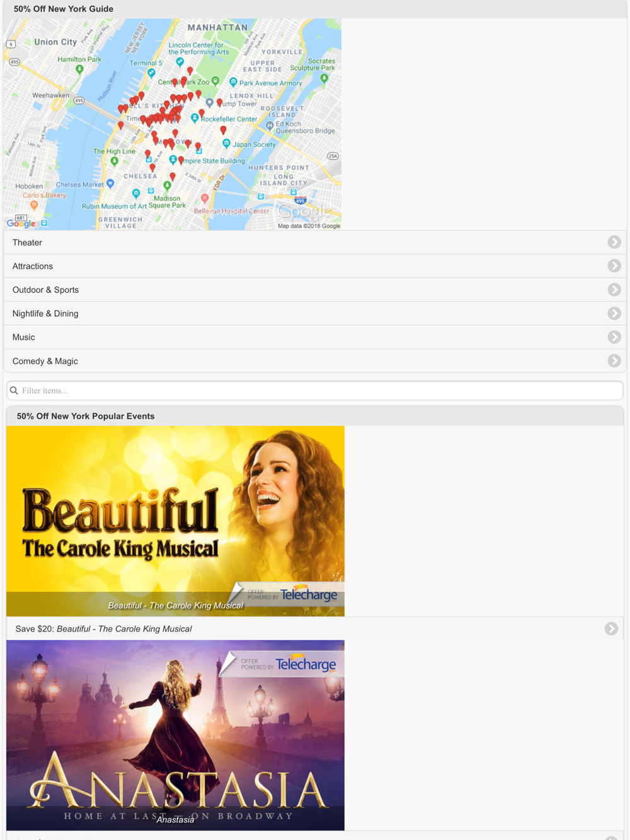Open the Comedy & Magic category
This screenshot has height=840, width=630.
[x=315, y=361]
